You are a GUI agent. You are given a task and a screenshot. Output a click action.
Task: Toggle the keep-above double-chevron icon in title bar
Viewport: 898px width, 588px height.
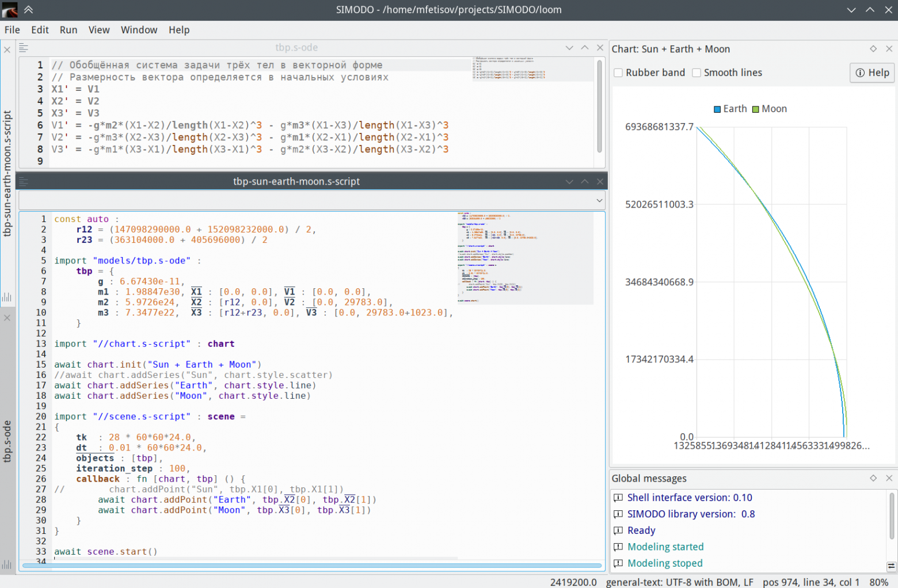click(x=28, y=10)
